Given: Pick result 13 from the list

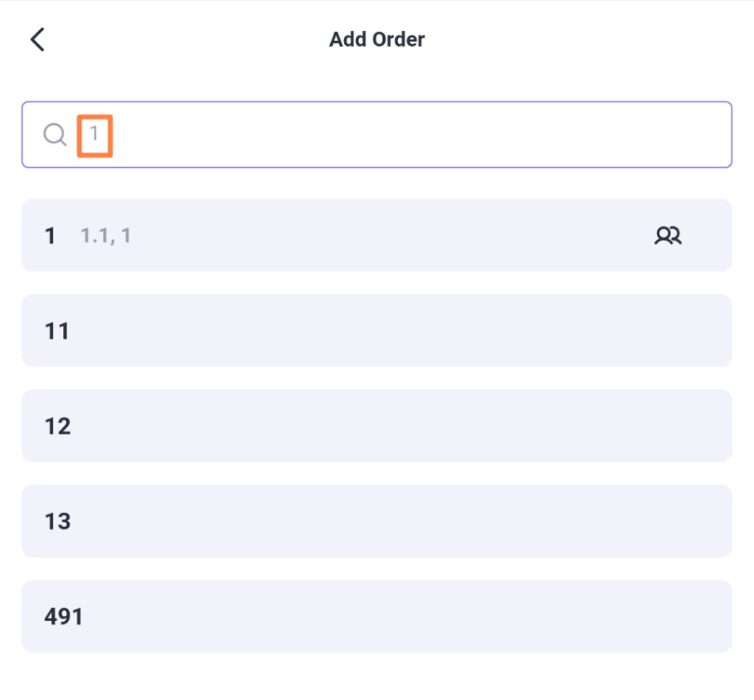Looking at the screenshot, I should [376, 521].
